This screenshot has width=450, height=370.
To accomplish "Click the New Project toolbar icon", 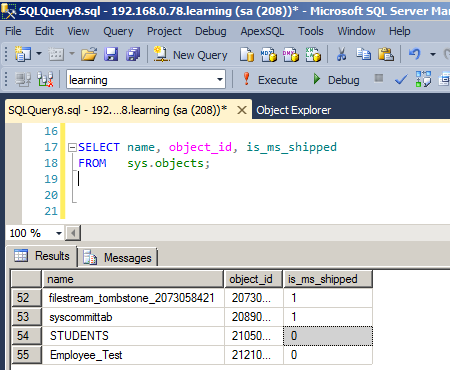I will point(23,54).
